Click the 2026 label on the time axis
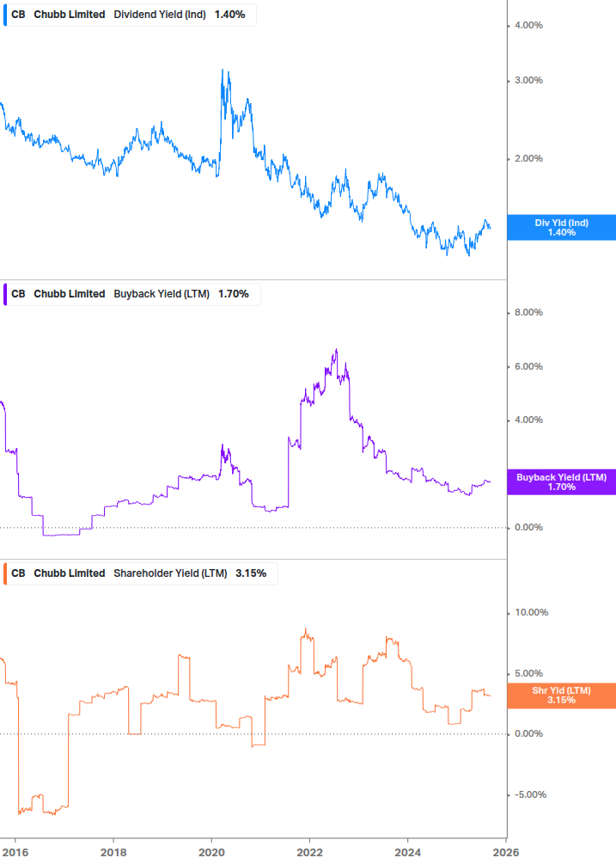Image resolution: width=616 pixels, height=864 pixels. tap(505, 853)
